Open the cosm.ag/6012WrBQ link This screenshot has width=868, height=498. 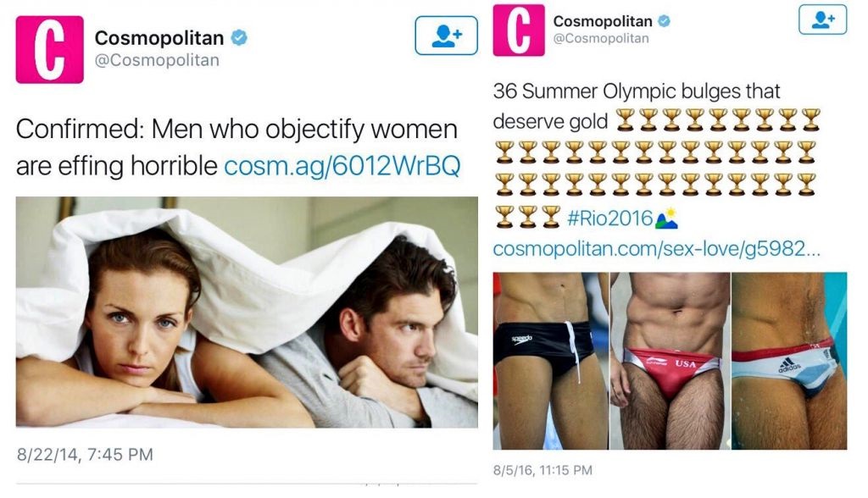pyautogui.click(x=342, y=165)
